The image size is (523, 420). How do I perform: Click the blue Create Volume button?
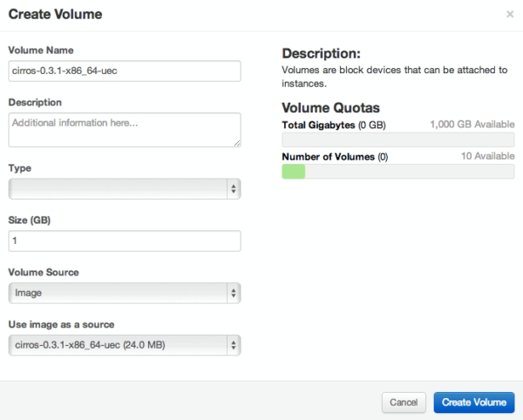point(474,403)
